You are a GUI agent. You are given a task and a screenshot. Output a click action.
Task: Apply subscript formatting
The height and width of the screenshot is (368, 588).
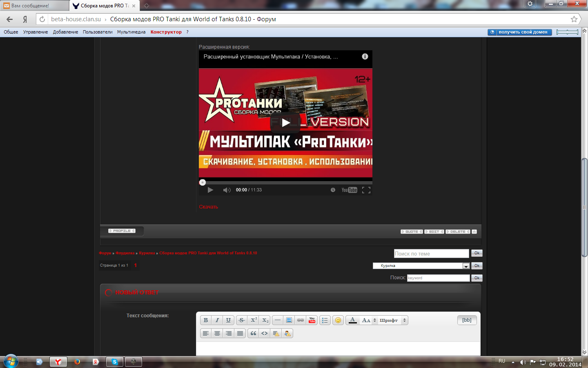[x=265, y=321]
